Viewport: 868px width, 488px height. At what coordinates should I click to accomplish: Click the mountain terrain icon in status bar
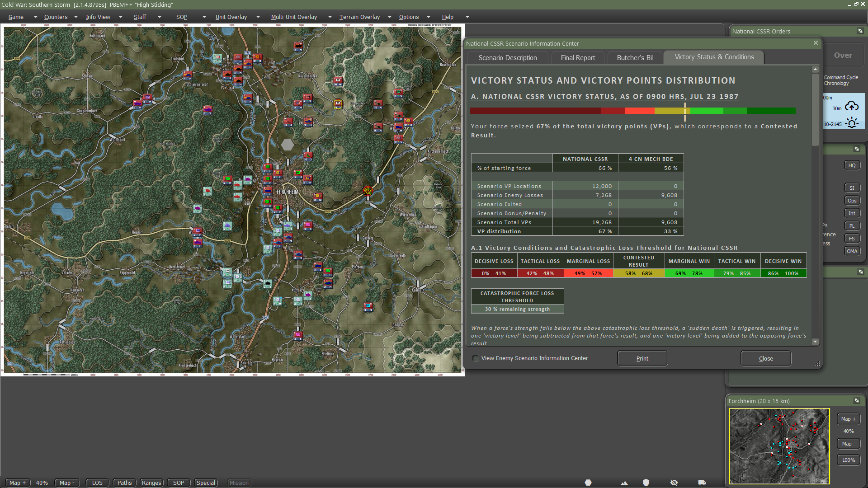624,483
